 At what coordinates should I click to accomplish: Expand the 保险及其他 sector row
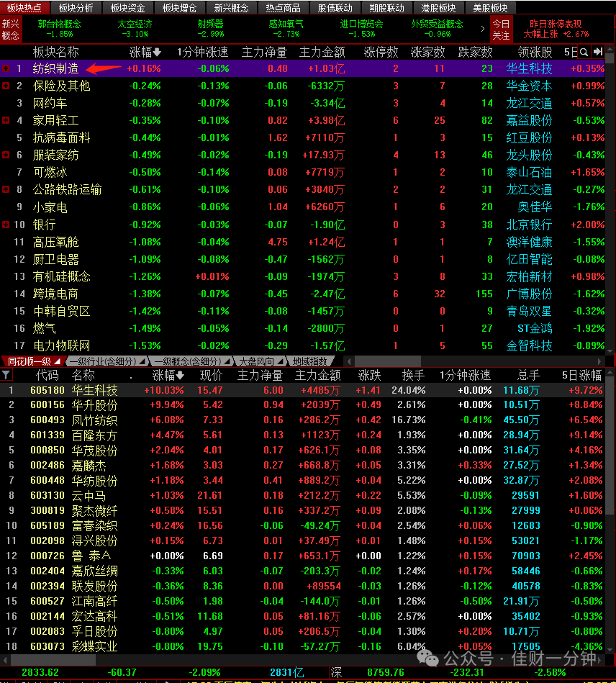click(x=6, y=86)
